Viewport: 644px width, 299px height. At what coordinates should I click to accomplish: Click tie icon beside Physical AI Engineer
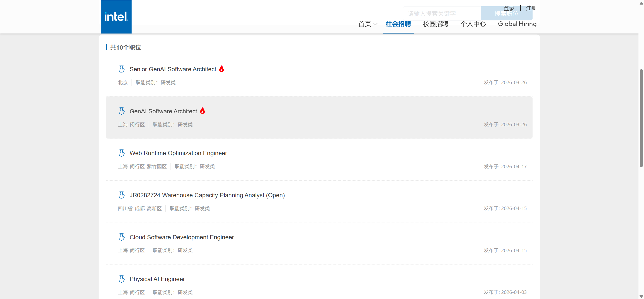122,279
